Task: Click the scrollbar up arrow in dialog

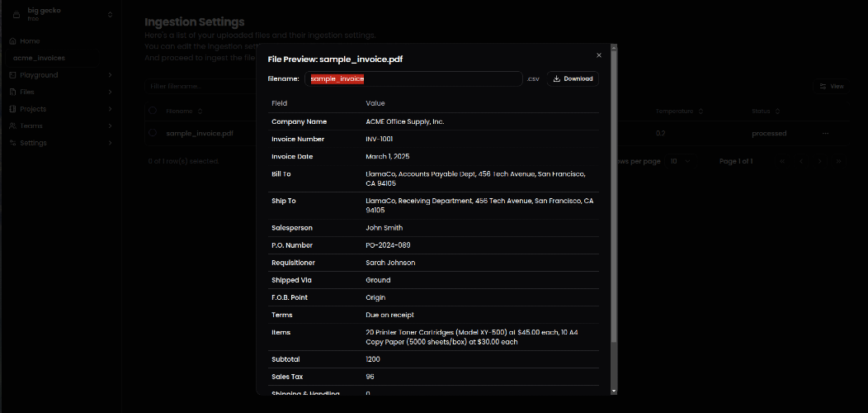Action: click(x=613, y=46)
